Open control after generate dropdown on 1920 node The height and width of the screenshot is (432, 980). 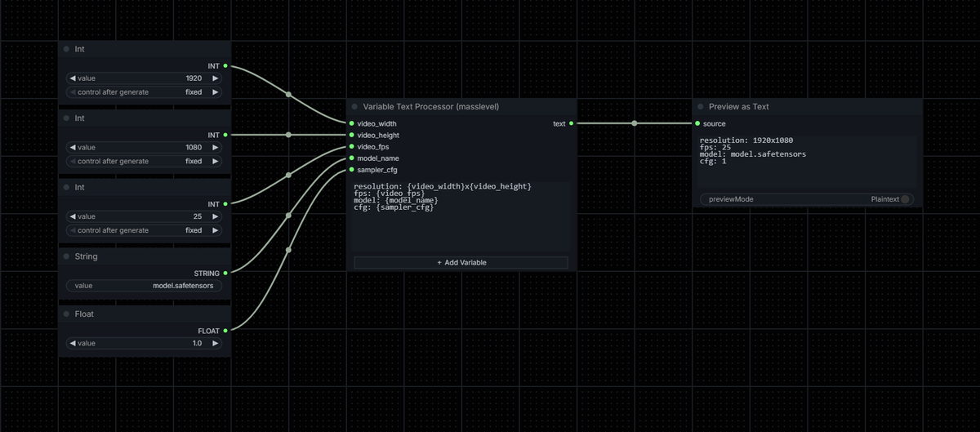coord(144,92)
